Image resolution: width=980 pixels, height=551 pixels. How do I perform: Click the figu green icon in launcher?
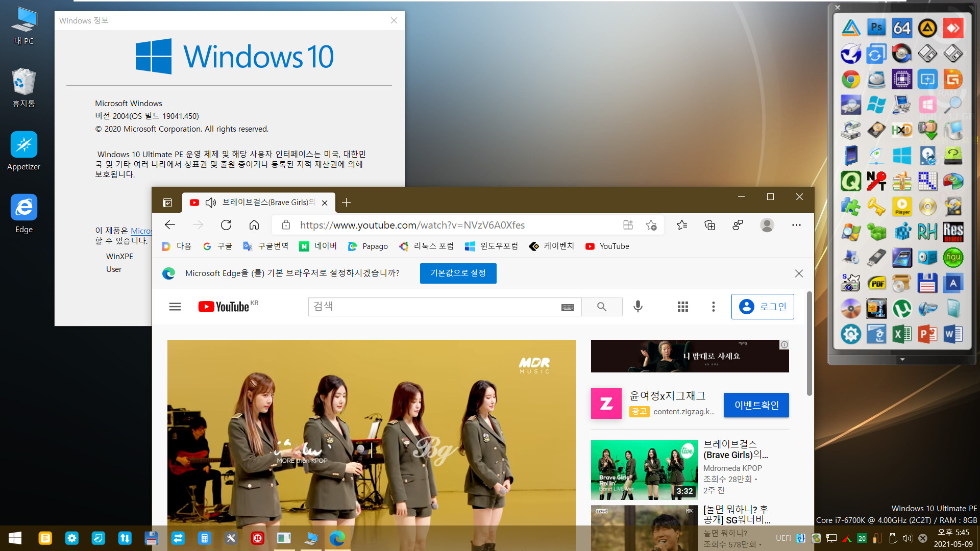[x=953, y=258]
